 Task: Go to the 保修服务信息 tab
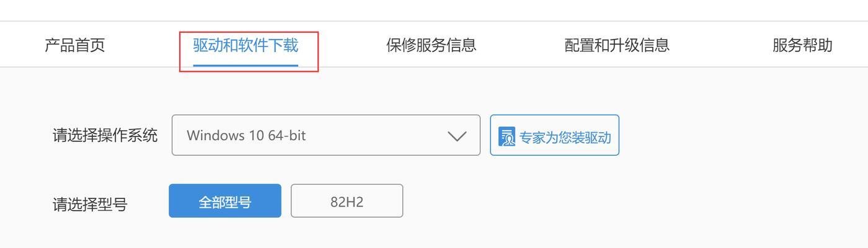click(431, 45)
